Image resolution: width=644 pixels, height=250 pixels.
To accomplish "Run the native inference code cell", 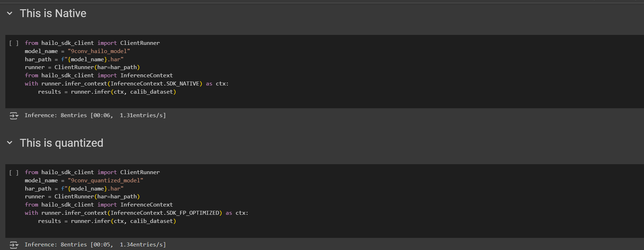I will [14, 43].
